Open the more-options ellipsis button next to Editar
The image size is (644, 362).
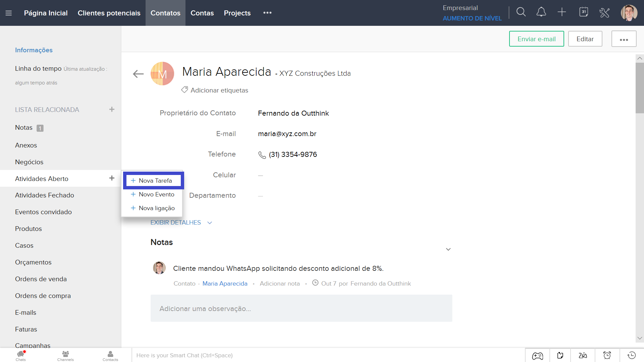tap(624, 39)
